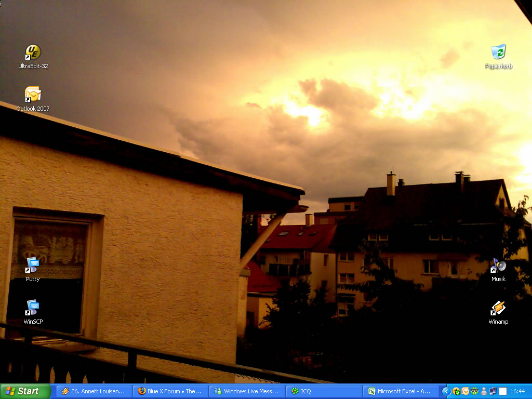This screenshot has height=399, width=532.
Task: Click the 16:44 system clock
Action: (x=517, y=391)
